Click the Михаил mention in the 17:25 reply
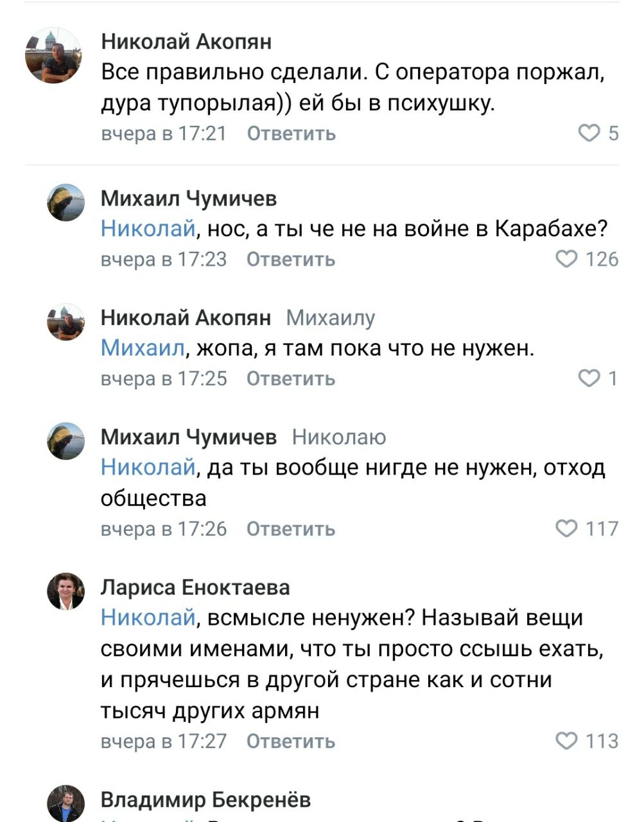 (143, 348)
